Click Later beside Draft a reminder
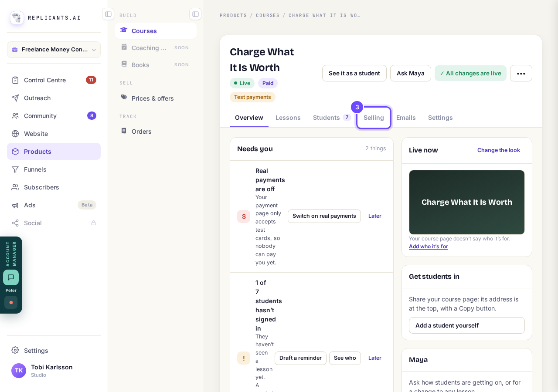This screenshot has height=392, width=558. coord(375,358)
